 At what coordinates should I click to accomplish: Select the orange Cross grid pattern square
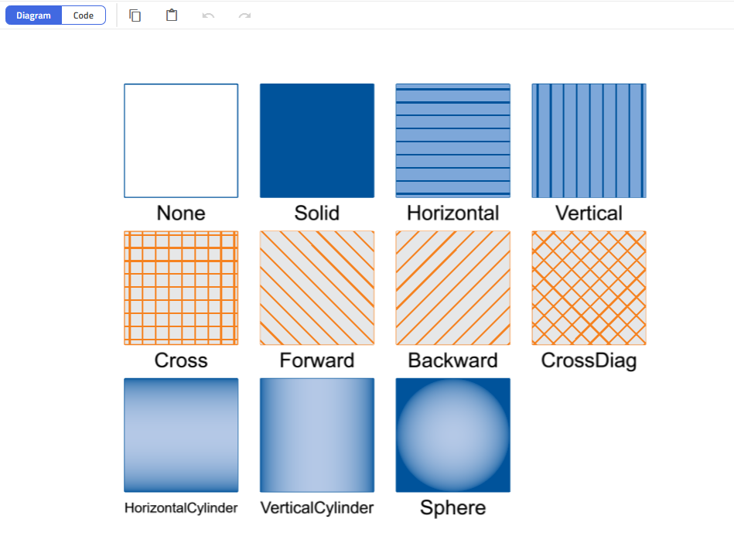(x=181, y=288)
